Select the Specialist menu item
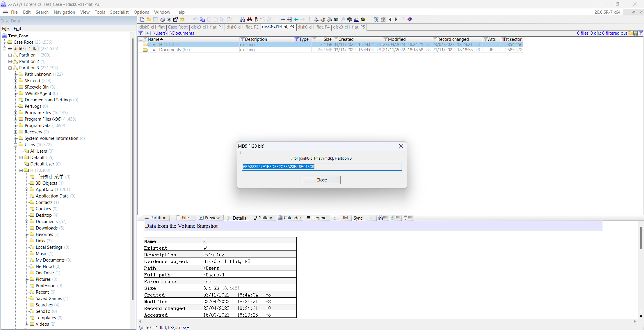The height and width of the screenshot is (330, 644). point(119,12)
